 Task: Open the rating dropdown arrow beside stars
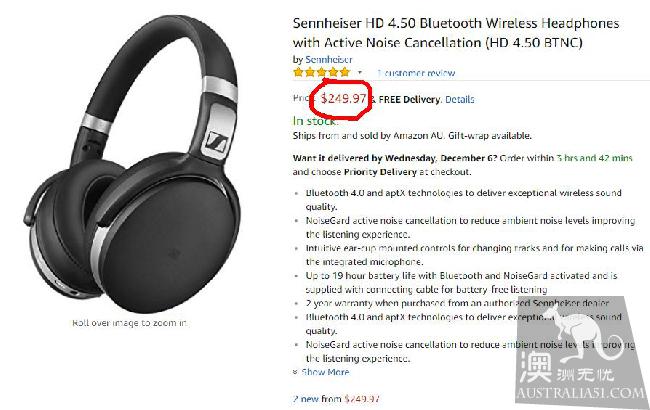[x=360, y=73]
